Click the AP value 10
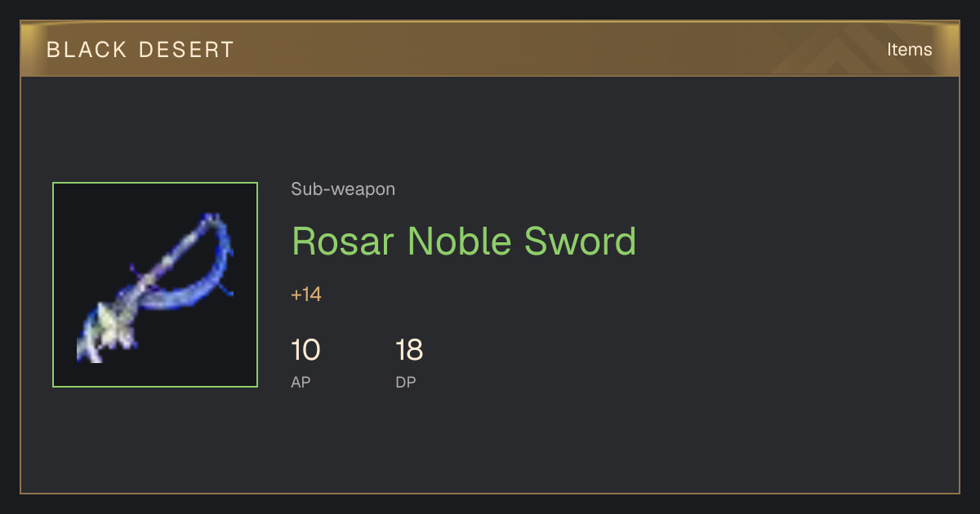 coord(305,350)
